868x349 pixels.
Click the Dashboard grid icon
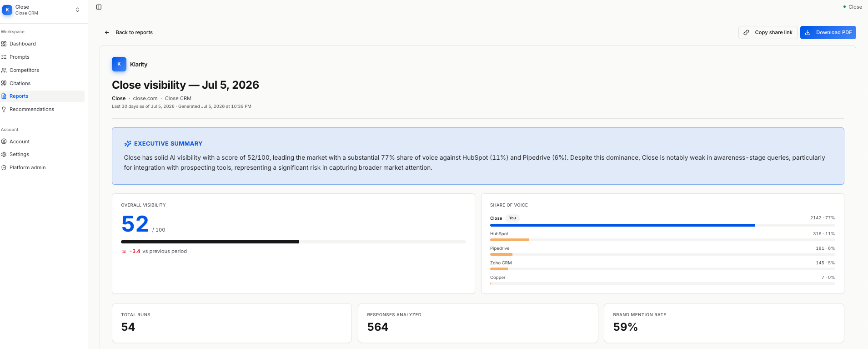tap(4, 44)
